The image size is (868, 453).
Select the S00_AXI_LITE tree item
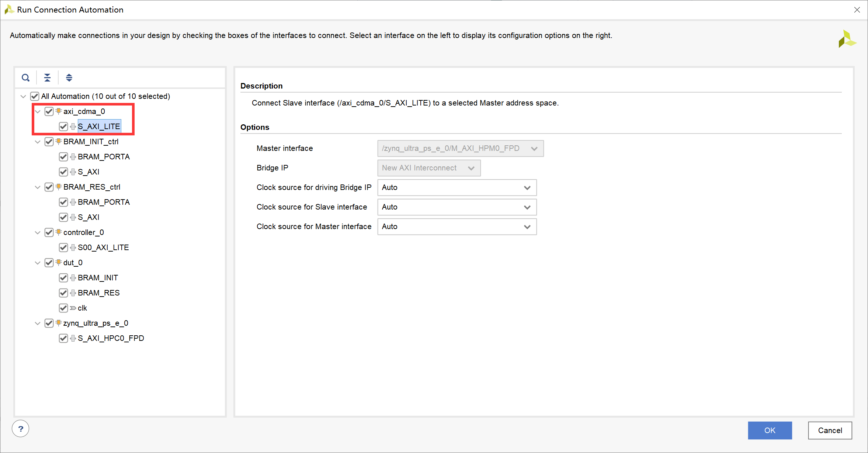[x=103, y=248]
